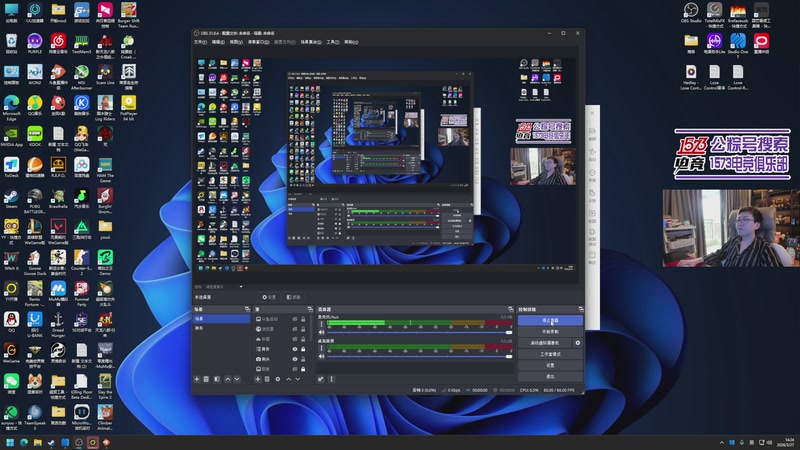Open the mixer panel three-dot menu at bottom
Viewport: 800px width, 450px height.
click(x=331, y=379)
